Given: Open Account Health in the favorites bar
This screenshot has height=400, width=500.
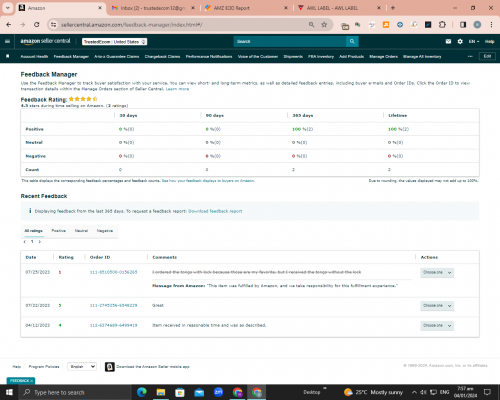Looking at the screenshot, I should tap(34, 57).
